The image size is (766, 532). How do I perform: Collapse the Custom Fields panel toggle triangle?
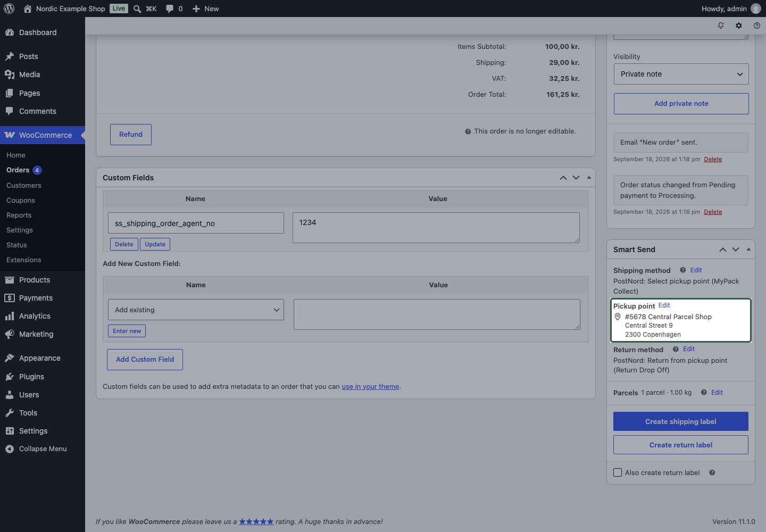point(589,177)
